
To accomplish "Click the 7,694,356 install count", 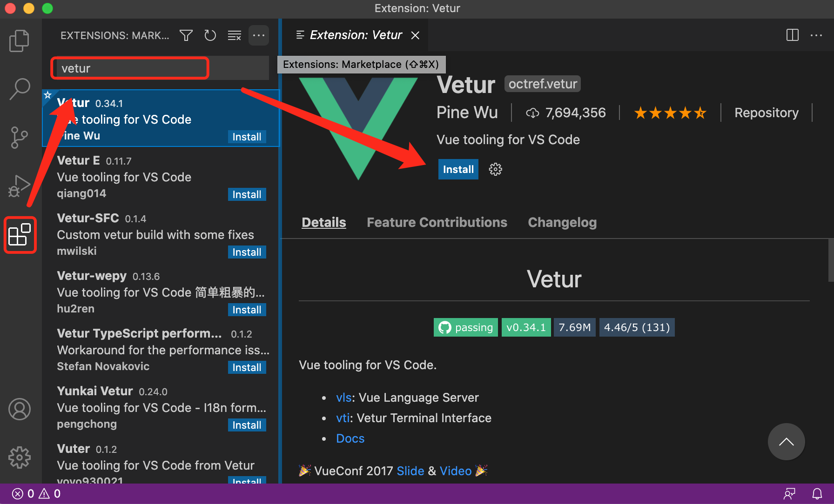I will pos(566,113).
